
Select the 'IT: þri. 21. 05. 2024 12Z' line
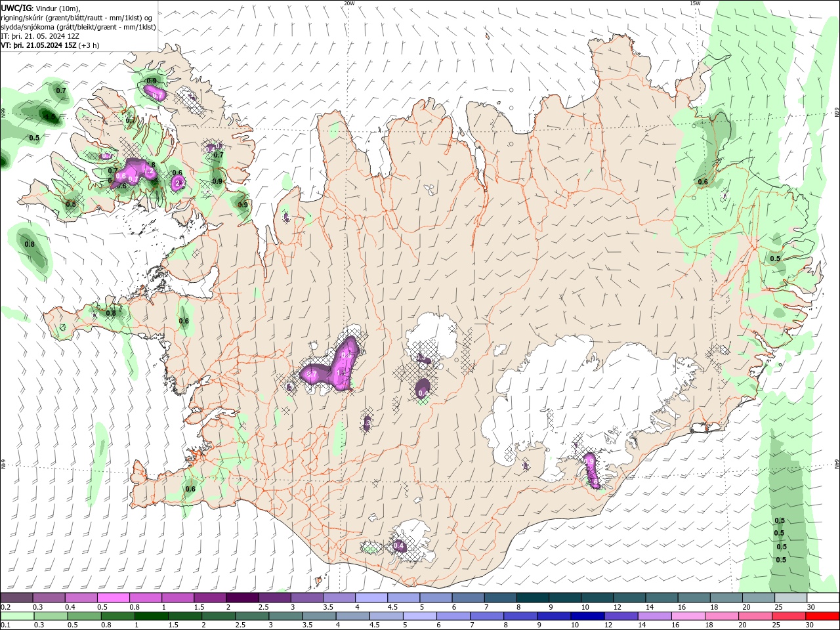click(41, 36)
